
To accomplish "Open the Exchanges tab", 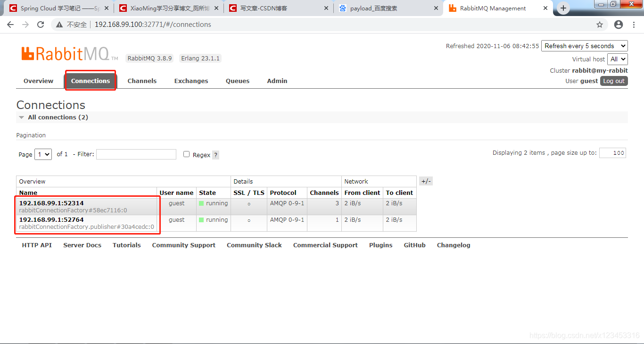I will click(x=191, y=81).
